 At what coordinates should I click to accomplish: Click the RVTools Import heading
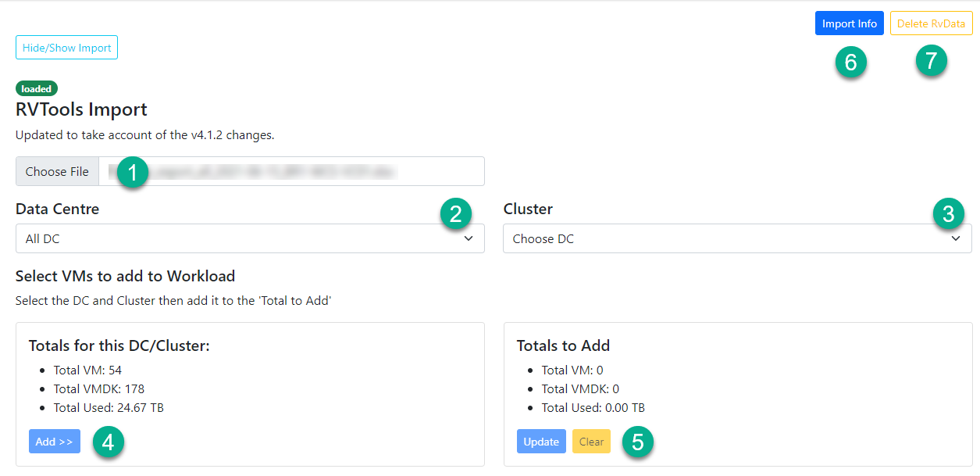[x=81, y=109]
